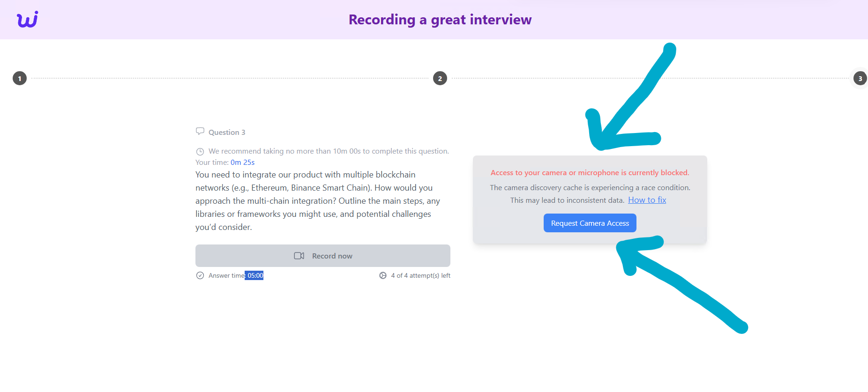Click the Question 3 label

(x=227, y=133)
